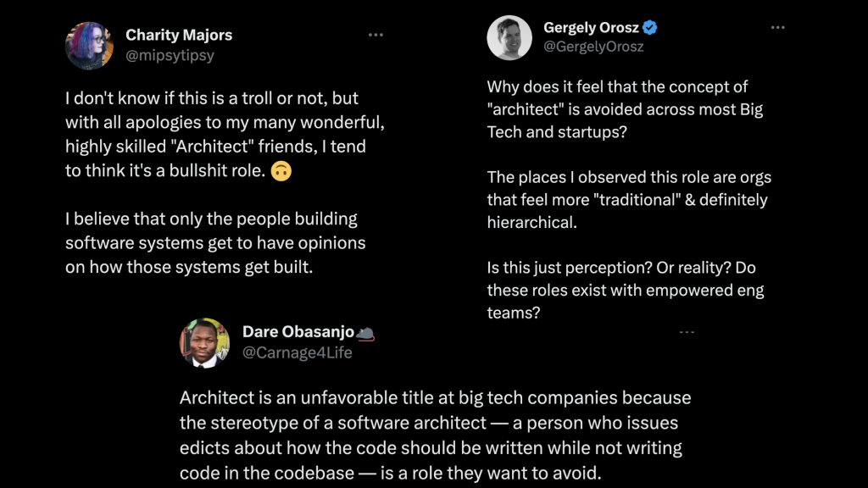Open Dare Obasanjo's profile avatar

204,343
